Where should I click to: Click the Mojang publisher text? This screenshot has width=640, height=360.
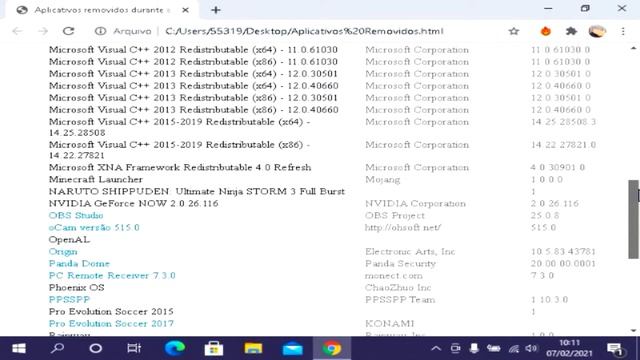pos(382,180)
